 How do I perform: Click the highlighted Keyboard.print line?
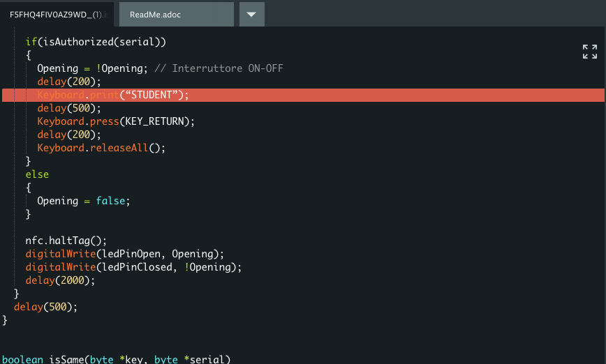[x=113, y=95]
